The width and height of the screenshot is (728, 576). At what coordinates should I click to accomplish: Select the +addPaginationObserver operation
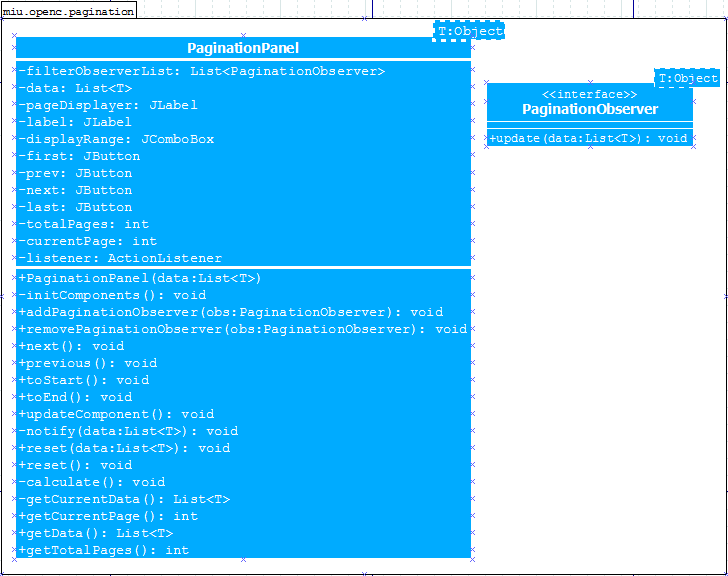(x=231, y=312)
